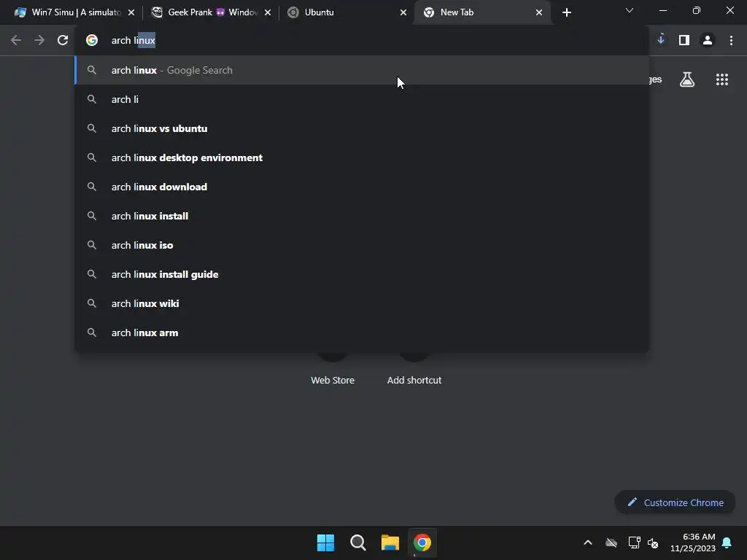Click the Google icon in the address bar
The image size is (747, 560).
point(92,41)
